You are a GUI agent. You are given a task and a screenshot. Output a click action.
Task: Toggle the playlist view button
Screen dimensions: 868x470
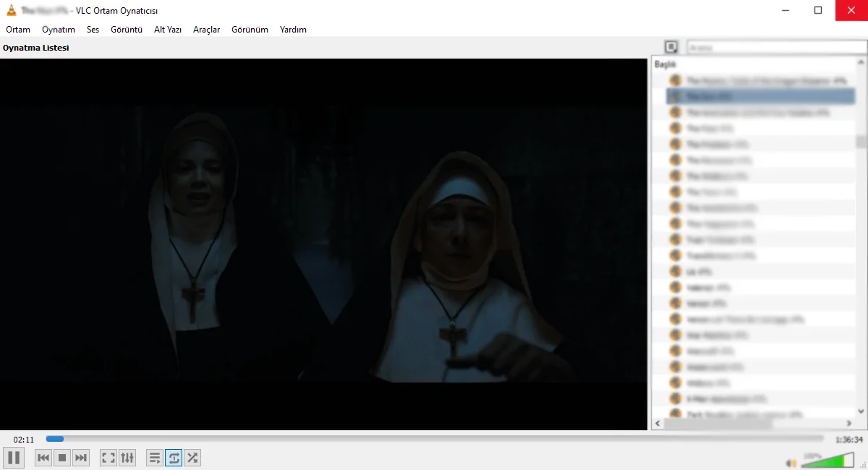155,457
